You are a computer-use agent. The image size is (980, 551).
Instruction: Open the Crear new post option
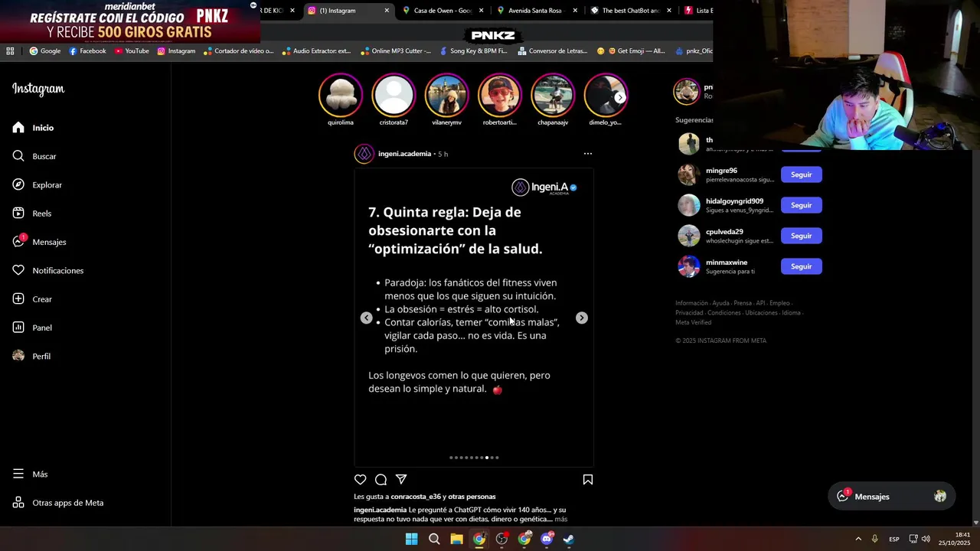(32, 299)
